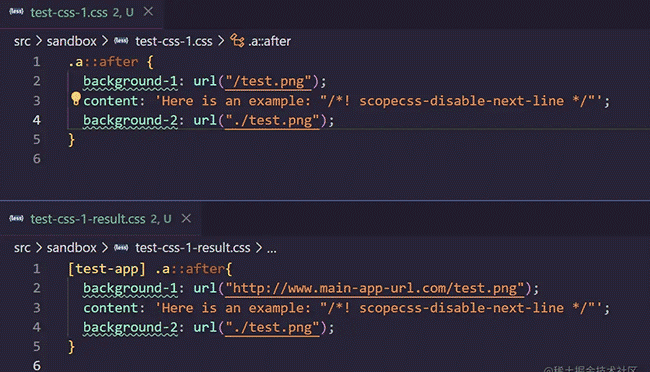Click the less file icon on test-css-1-result.css tab
The height and width of the screenshot is (372, 650).
point(16,218)
